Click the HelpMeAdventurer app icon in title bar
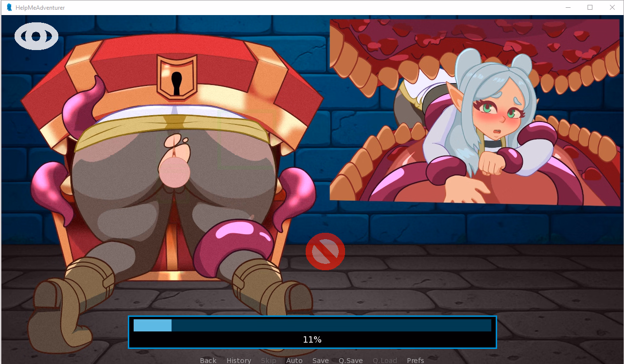Screen dimensions: 624x364 coord(9,7)
